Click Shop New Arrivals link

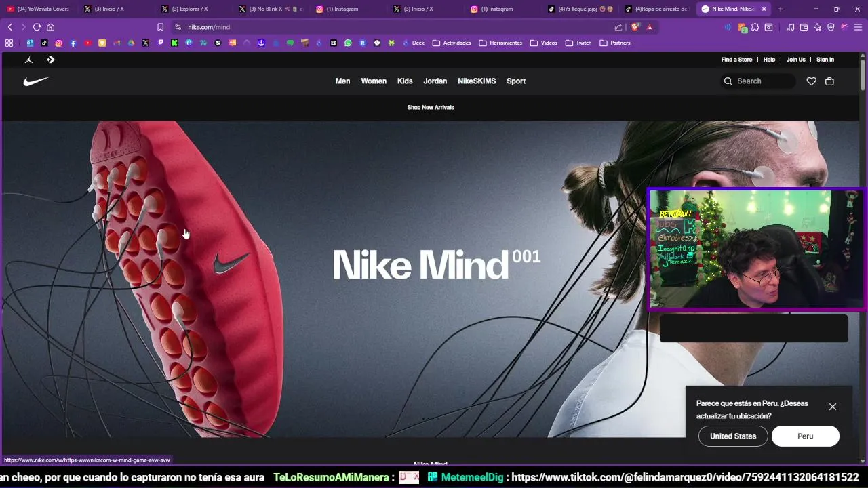pyautogui.click(x=431, y=107)
